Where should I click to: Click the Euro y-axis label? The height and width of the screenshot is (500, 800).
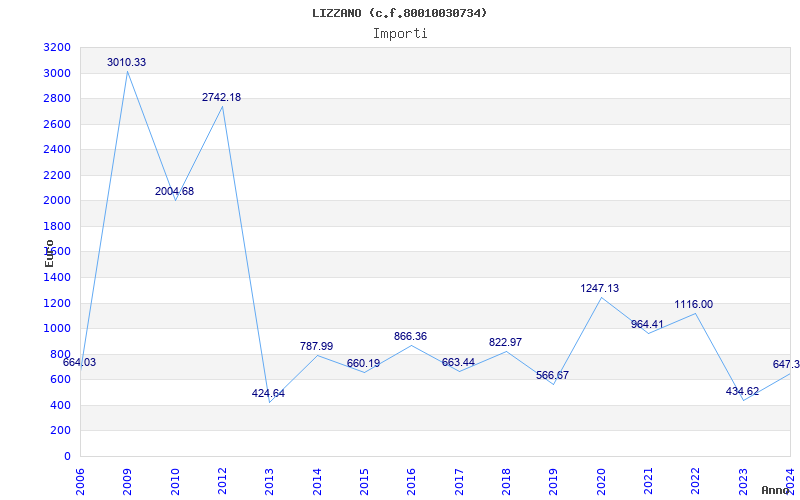(49, 253)
